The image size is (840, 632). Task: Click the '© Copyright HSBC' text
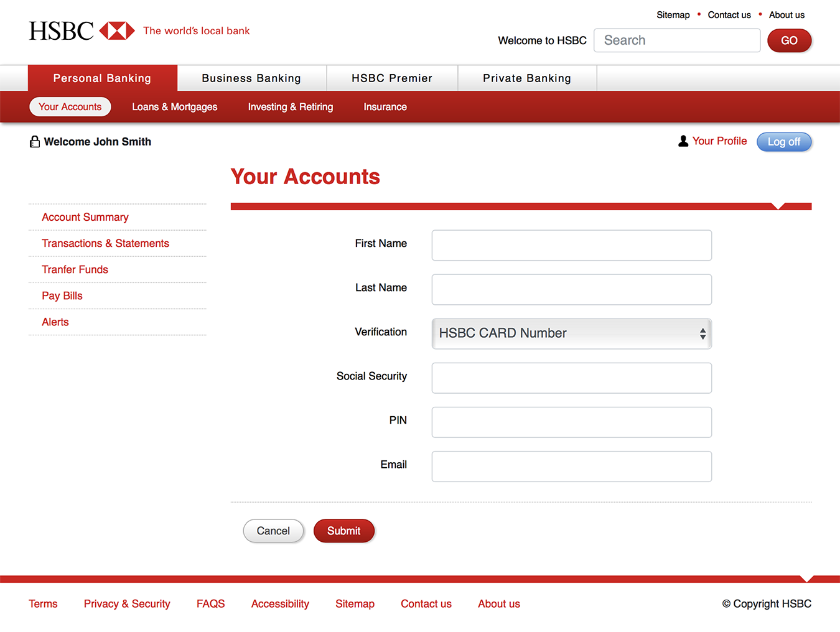coord(767,604)
